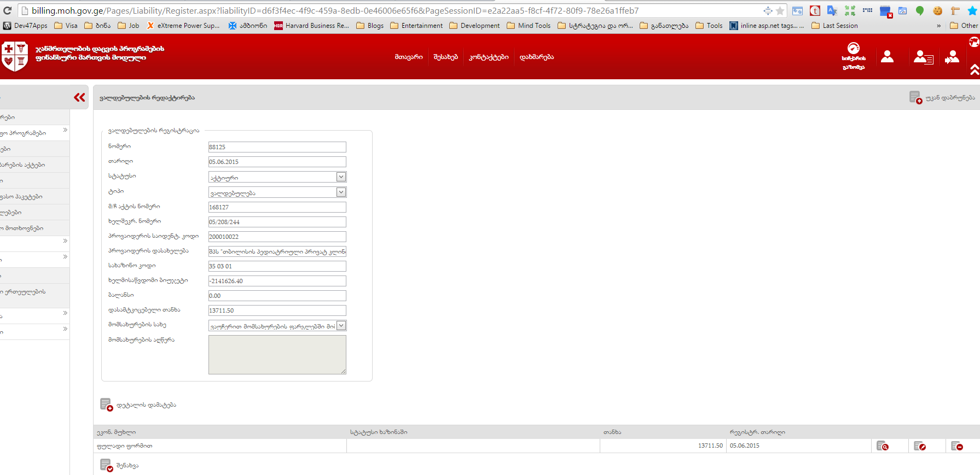Open the მომსახურების სახე dropdown
980x475 pixels.
[341, 326]
